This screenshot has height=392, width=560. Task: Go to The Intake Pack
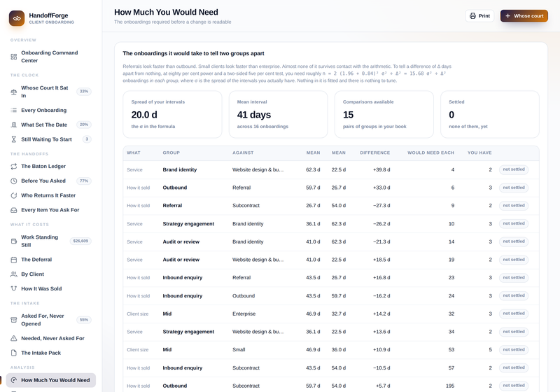[x=50, y=353]
